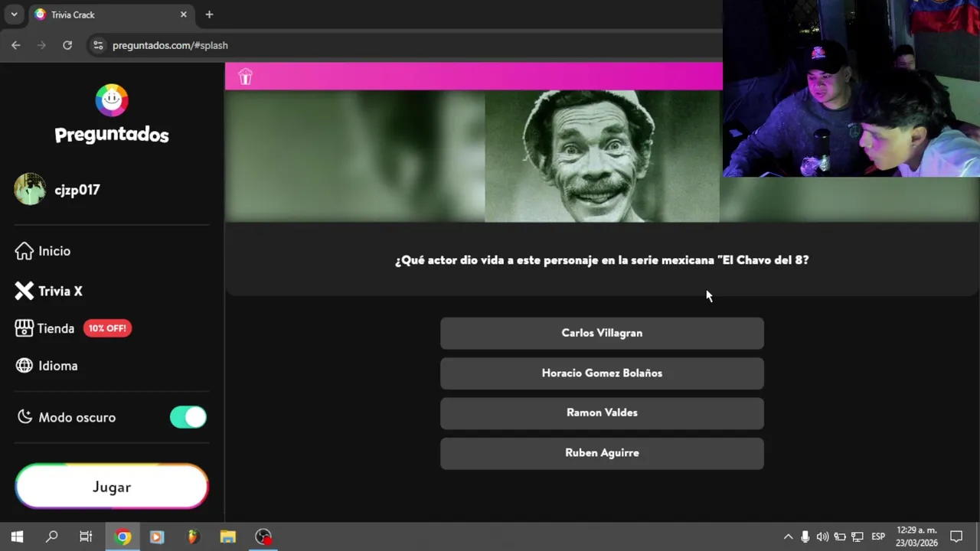
Task: Close the Trivia Crack tab
Action: [x=184, y=15]
